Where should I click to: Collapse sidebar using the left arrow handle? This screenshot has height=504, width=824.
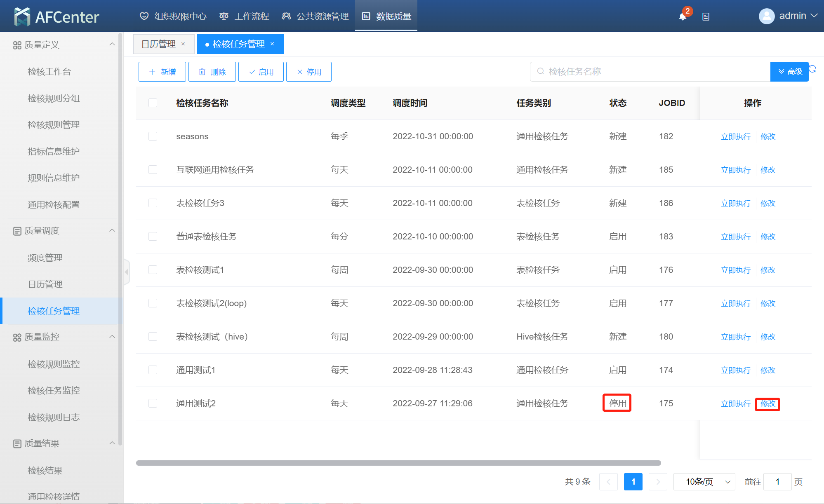[x=127, y=272]
